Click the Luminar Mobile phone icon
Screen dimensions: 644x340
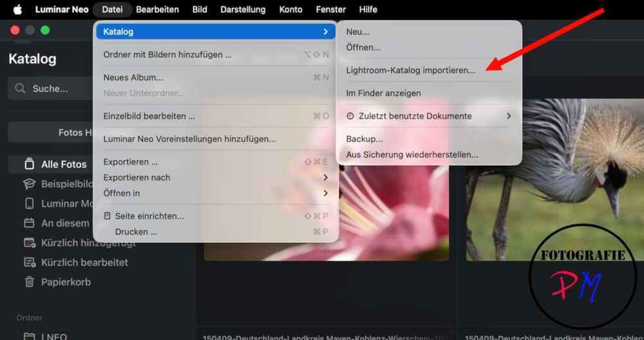click(x=29, y=203)
